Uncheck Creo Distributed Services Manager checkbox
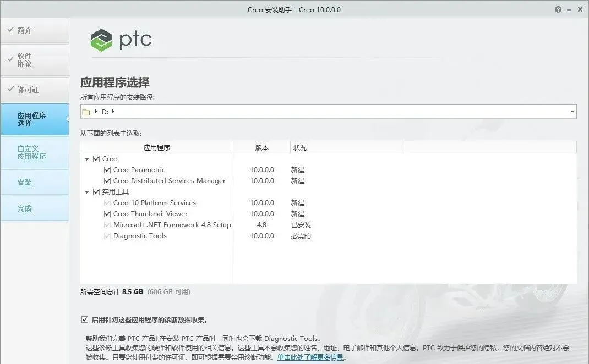This screenshot has width=589, height=364. tap(107, 180)
